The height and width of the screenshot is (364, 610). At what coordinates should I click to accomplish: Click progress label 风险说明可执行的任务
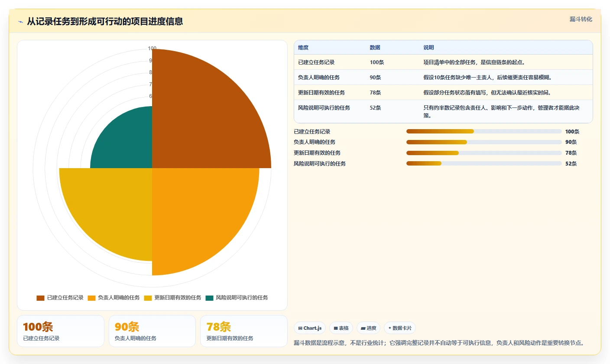pyautogui.click(x=320, y=164)
